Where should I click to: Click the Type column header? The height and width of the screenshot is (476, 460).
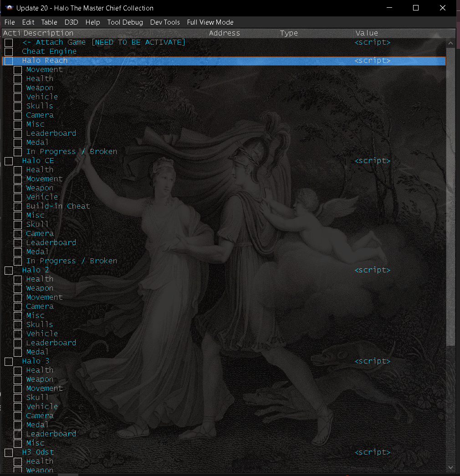316,33
